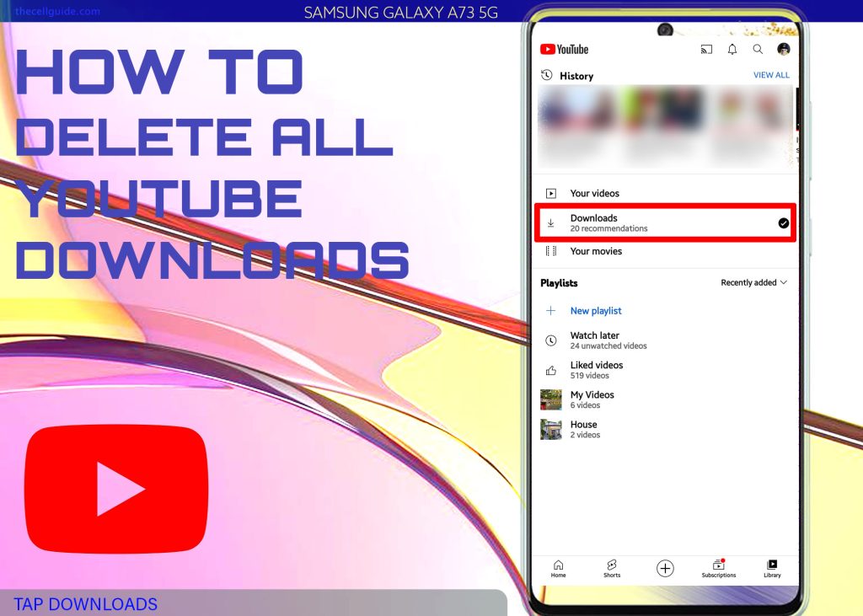Tap the Your movies film icon
The image size is (863, 616).
coord(551,251)
